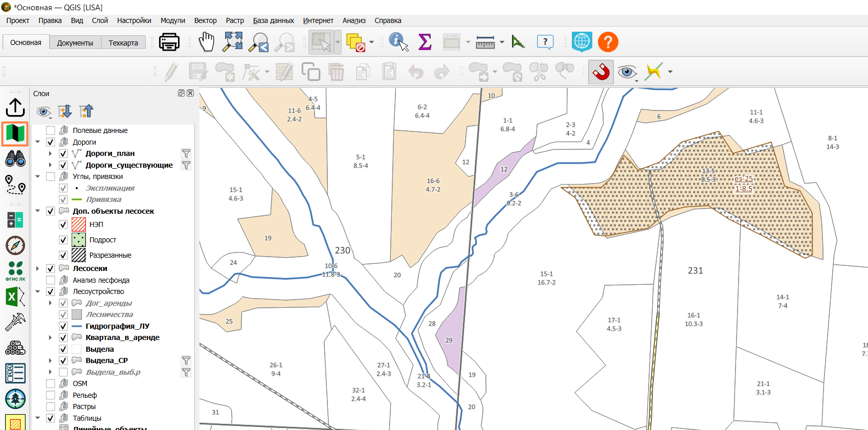The image size is (868, 430).
Task: Collapse the Доп. объекты лесосек group
Action: (38, 211)
